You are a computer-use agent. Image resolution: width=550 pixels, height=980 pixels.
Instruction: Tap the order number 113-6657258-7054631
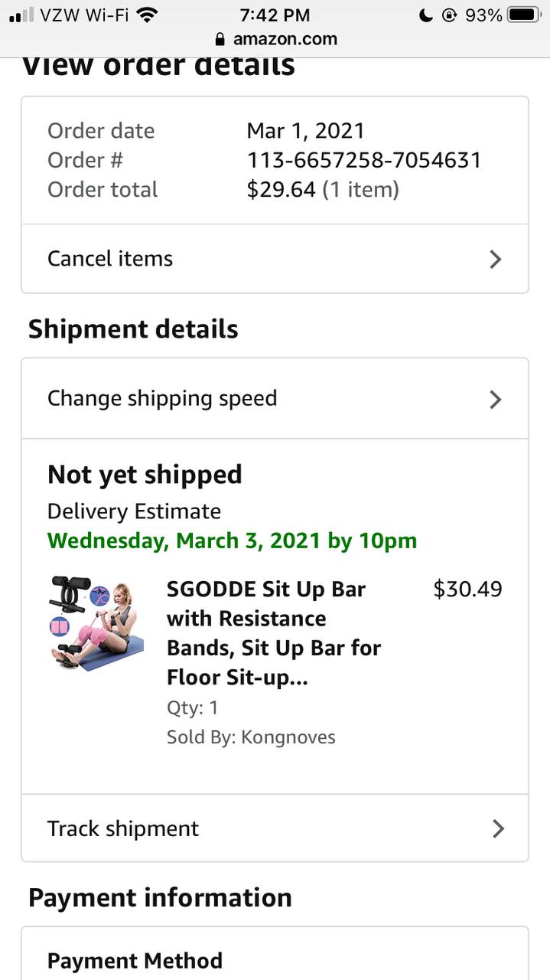(363, 160)
